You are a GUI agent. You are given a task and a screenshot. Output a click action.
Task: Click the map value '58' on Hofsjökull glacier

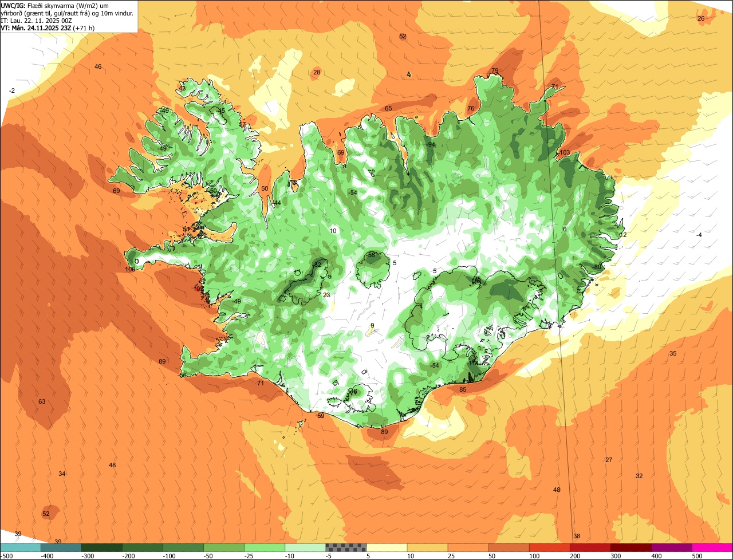372,254
